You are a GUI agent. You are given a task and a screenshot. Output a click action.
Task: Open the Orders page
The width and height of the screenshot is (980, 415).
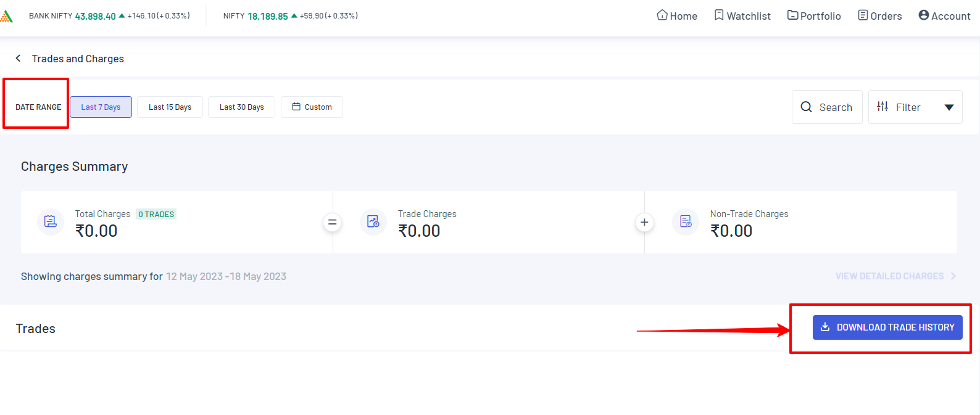(880, 16)
